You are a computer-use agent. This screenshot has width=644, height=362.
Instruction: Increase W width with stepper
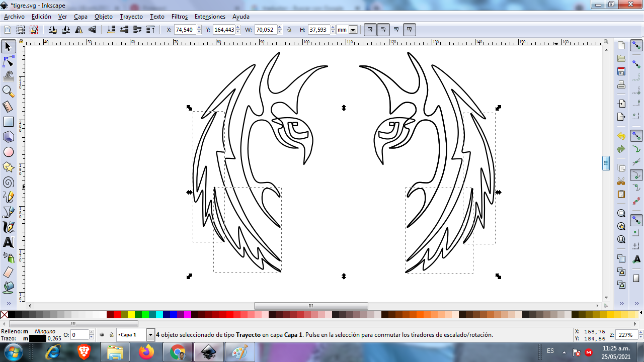[x=280, y=28]
